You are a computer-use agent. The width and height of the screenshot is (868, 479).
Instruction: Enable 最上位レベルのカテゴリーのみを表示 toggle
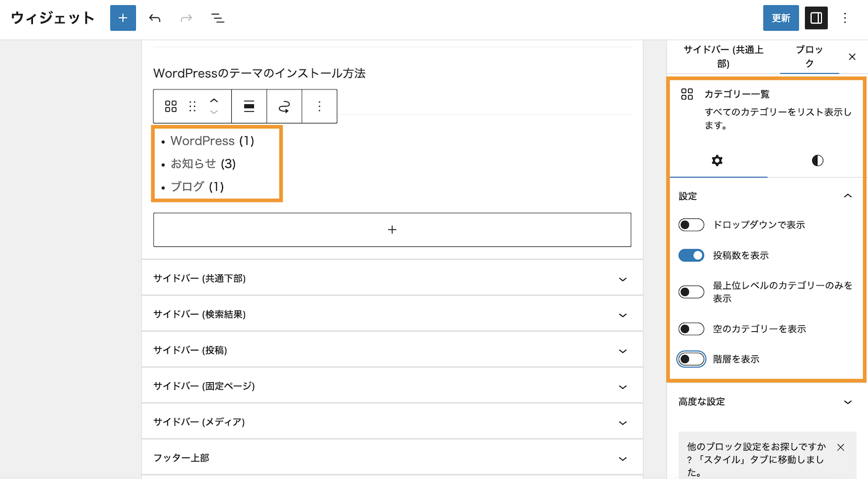pos(691,292)
